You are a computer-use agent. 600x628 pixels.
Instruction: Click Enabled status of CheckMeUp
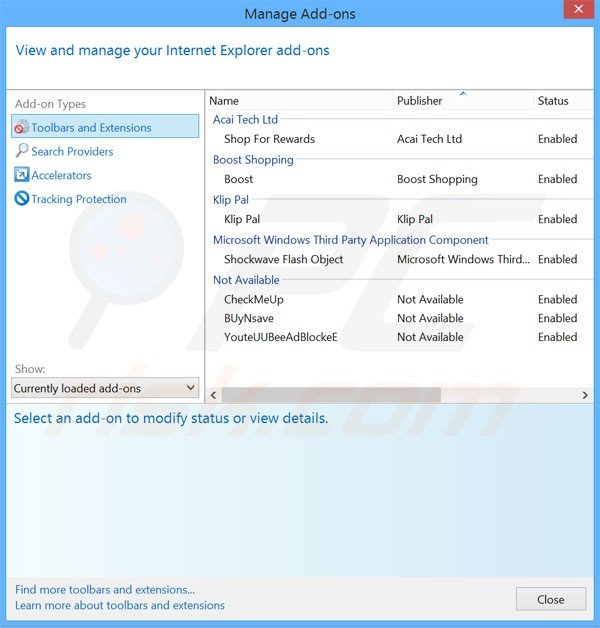tap(558, 299)
